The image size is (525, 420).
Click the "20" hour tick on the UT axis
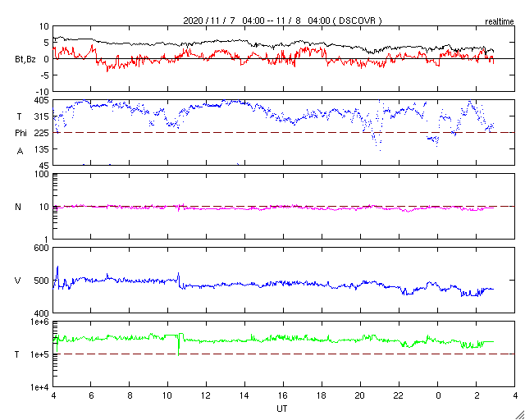(x=360, y=396)
